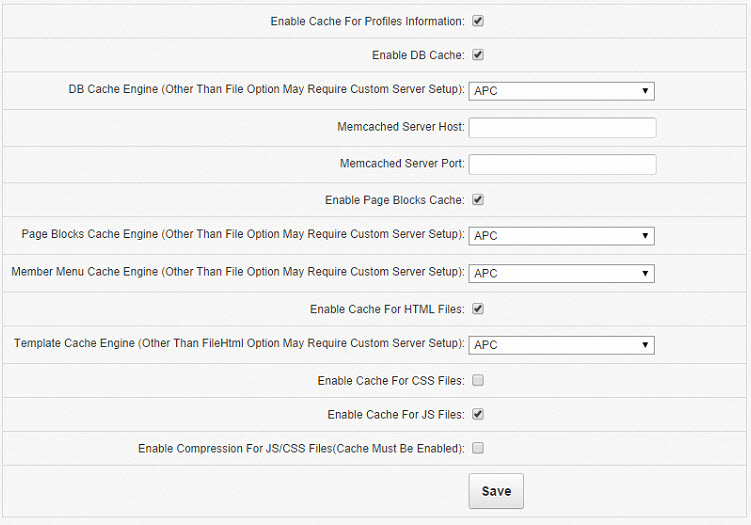The width and height of the screenshot is (751, 525).
Task: Toggle Enable Cache For HTML Files checkbox
Action: pos(478,309)
